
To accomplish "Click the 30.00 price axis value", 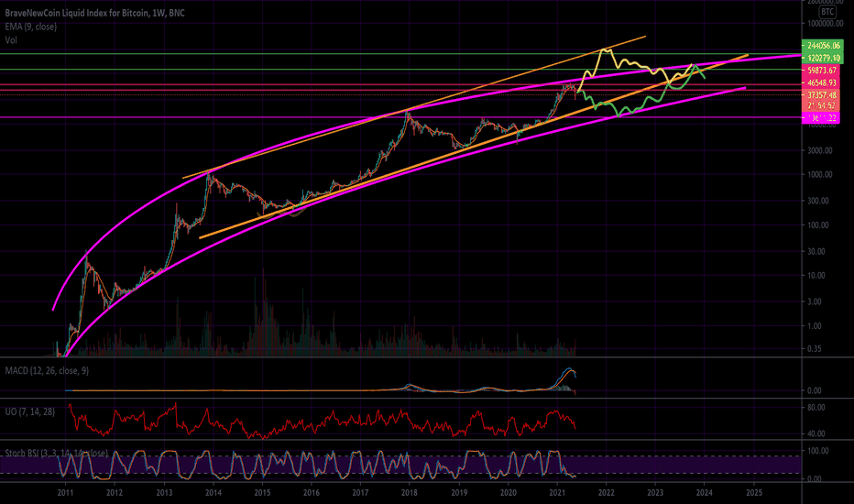I will 816,251.
